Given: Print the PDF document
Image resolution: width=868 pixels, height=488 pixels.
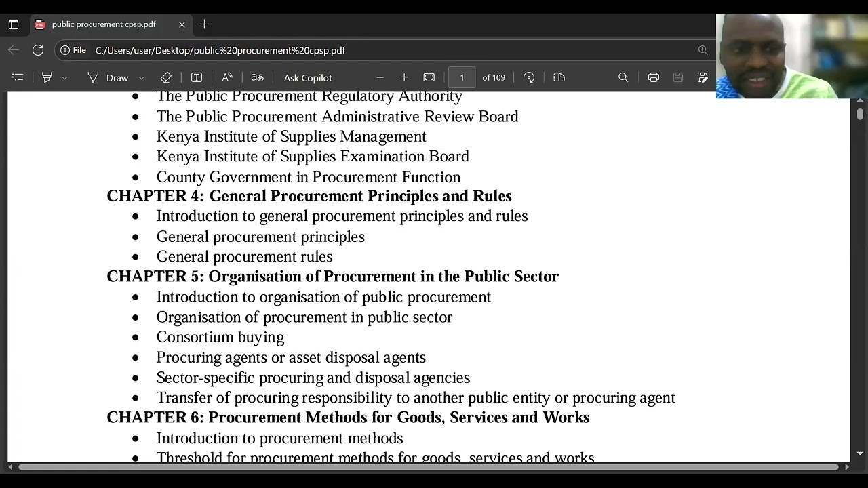Looking at the screenshot, I should (654, 77).
